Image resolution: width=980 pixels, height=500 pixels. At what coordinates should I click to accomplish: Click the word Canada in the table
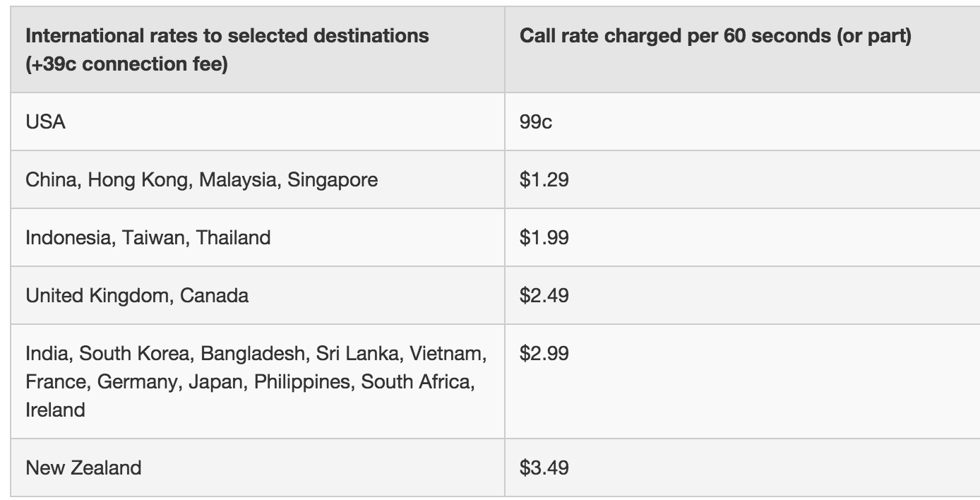tap(214, 295)
